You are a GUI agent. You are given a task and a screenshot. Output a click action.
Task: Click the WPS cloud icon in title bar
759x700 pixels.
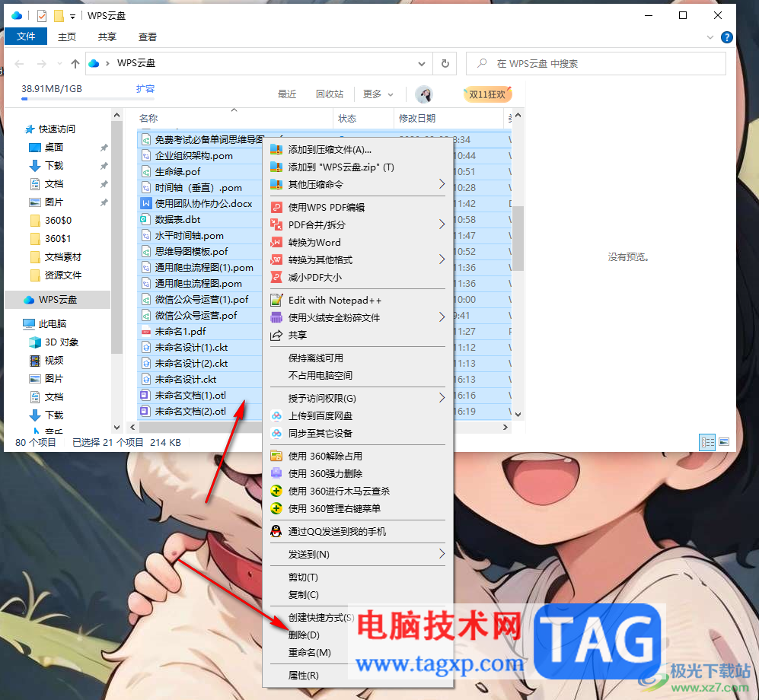coord(17,16)
